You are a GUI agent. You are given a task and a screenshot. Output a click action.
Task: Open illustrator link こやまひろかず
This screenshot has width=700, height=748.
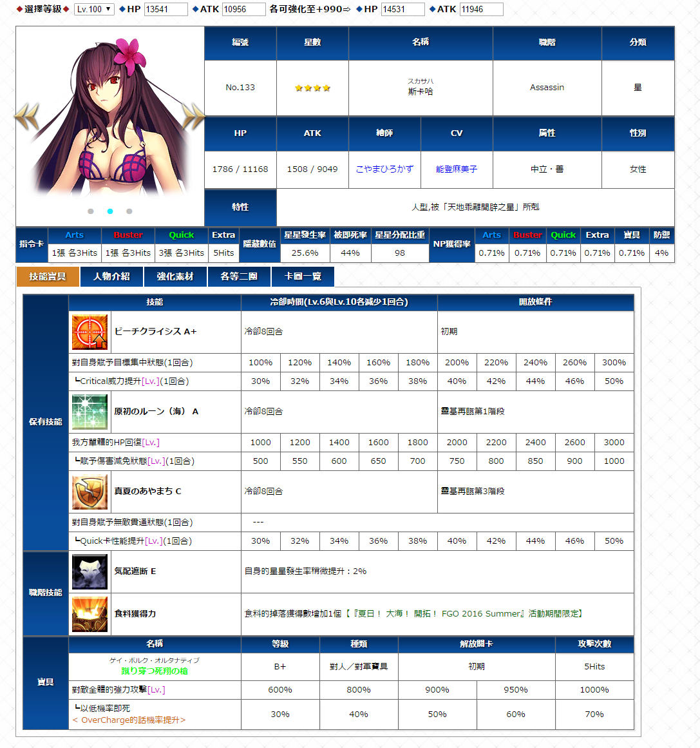(384, 169)
